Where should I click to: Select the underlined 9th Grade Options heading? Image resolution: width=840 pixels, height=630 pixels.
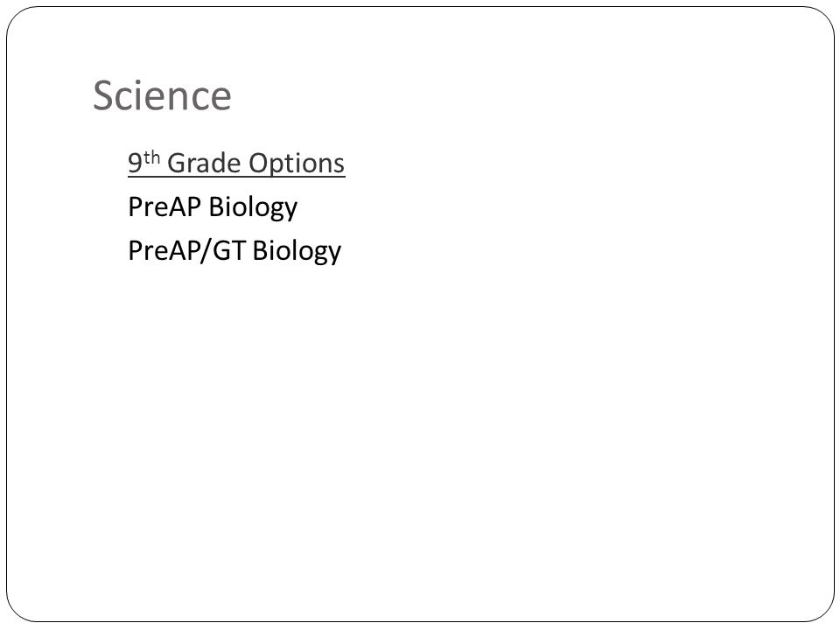[x=236, y=163]
